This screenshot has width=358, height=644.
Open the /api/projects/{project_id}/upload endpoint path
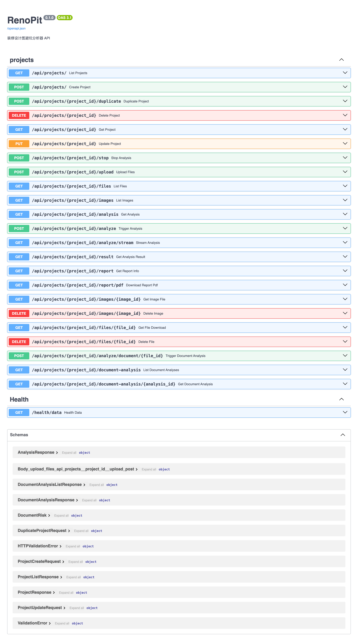(73, 172)
